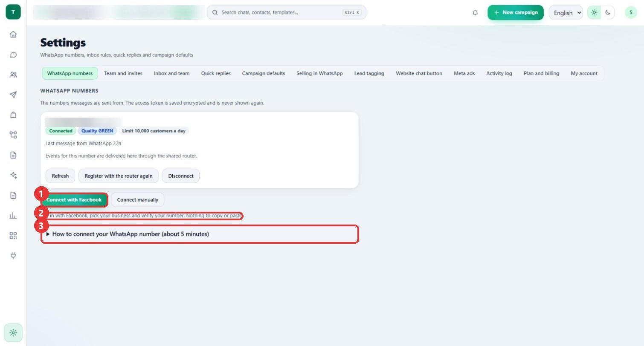Open the QR code icon

(13, 236)
